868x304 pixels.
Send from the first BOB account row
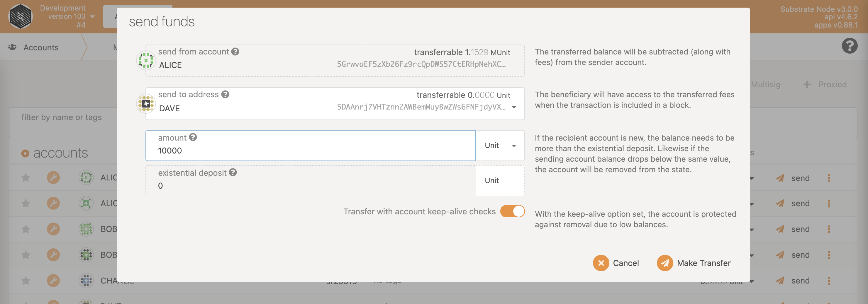[x=793, y=229]
